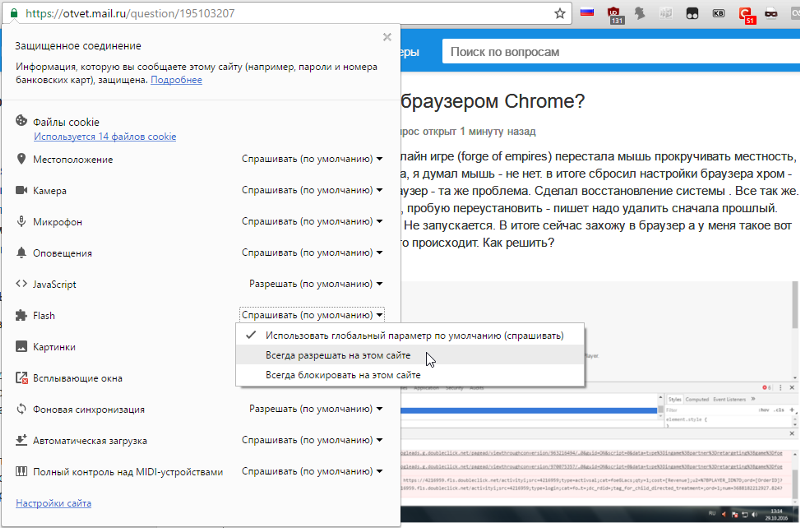Open JavaScript permission dropdown
The height and width of the screenshot is (528, 800).
tap(315, 284)
